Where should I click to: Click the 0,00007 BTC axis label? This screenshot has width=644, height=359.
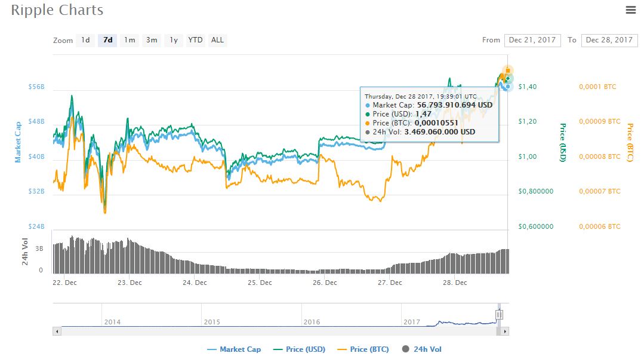[x=600, y=191]
